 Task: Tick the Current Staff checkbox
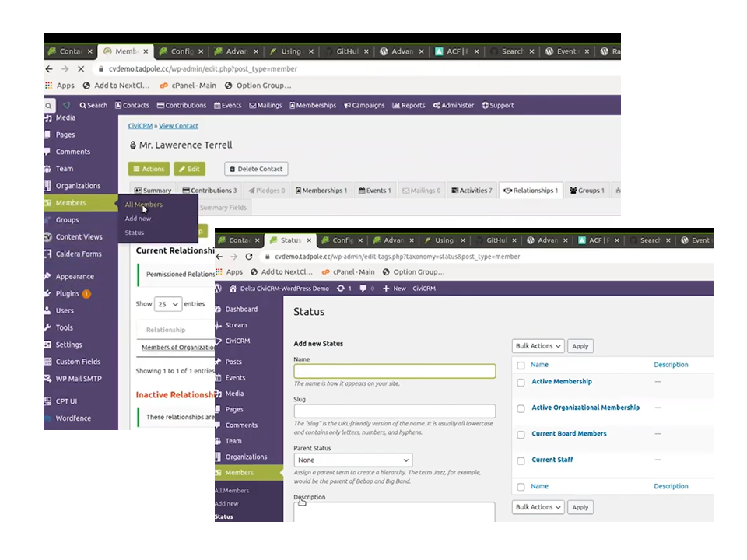point(521,461)
